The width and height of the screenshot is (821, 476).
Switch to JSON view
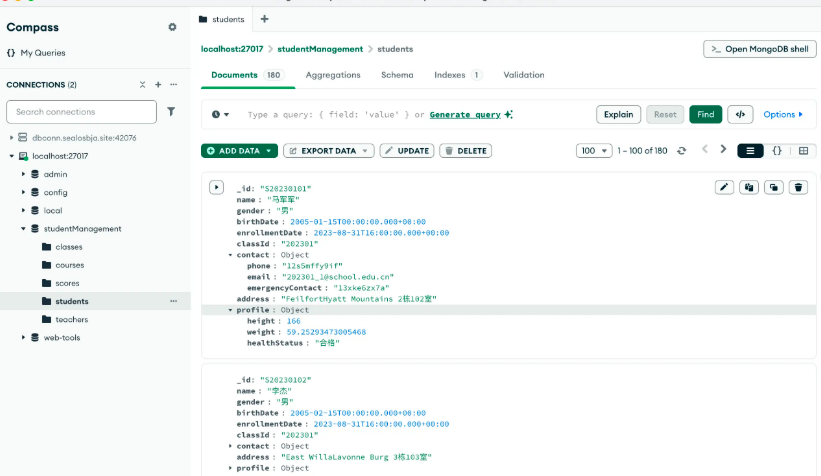(x=777, y=151)
